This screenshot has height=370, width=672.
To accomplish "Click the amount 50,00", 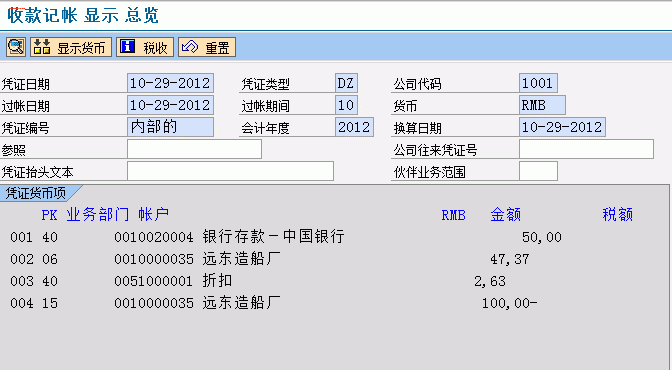I will click(x=542, y=237).
